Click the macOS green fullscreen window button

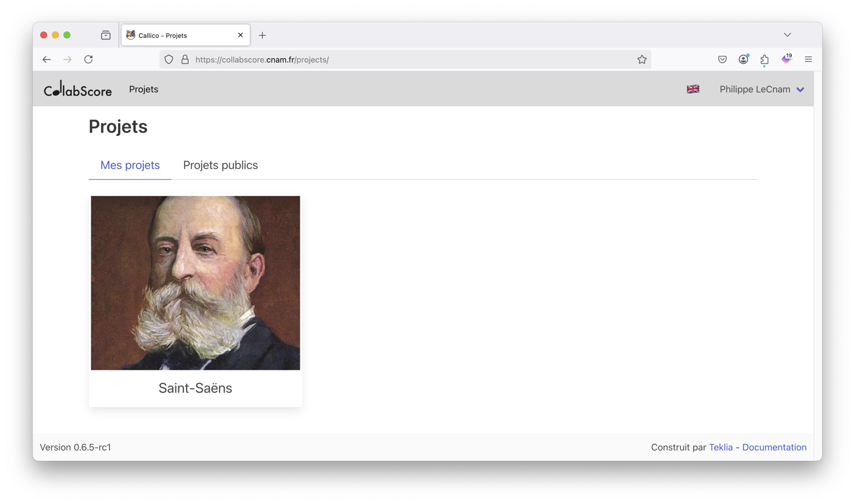pyautogui.click(x=67, y=35)
